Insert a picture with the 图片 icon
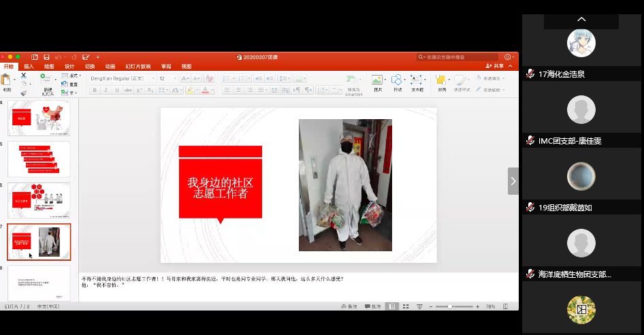This screenshot has height=335, width=644. pyautogui.click(x=377, y=81)
